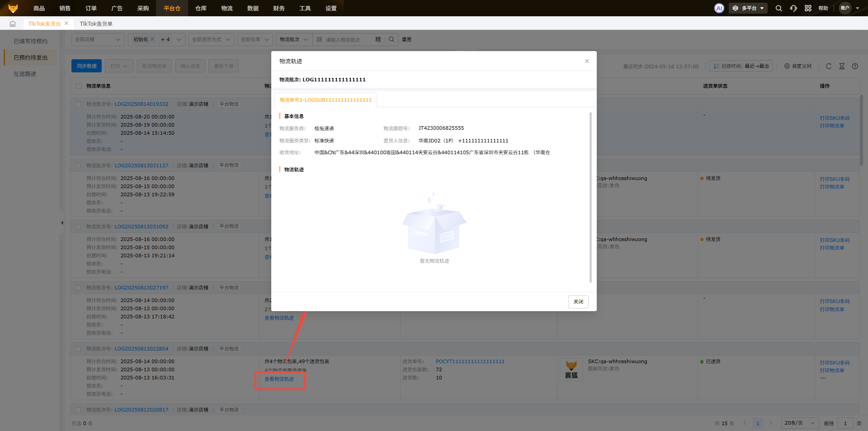868x431 pixels.
Task: Click the refresh icon above the table
Action: (829, 66)
